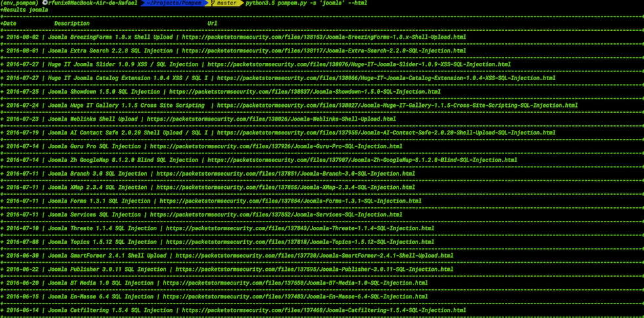Click the git branch icon beside master
The width and height of the screenshot is (644, 318).
tap(214, 3)
